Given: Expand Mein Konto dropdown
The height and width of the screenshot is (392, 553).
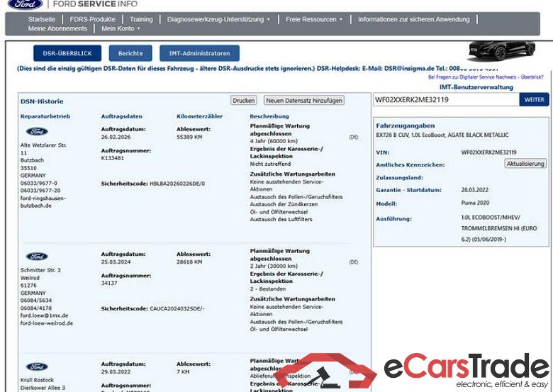Looking at the screenshot, I should pos(121,28).
